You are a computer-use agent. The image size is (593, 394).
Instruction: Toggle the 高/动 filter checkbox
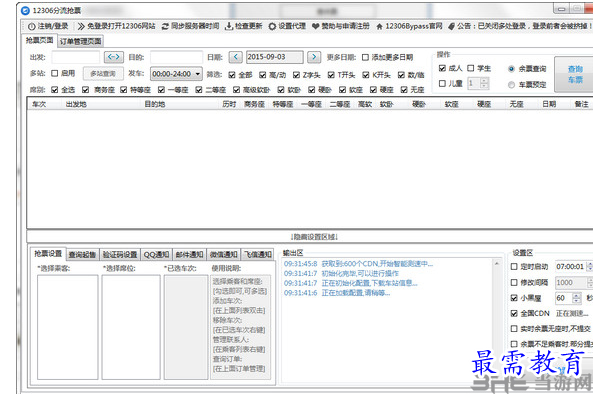(262, 75)
